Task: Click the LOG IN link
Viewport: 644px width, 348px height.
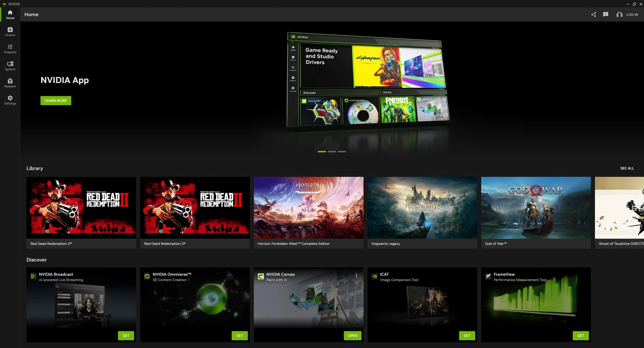Action: (x=632, y=14)
